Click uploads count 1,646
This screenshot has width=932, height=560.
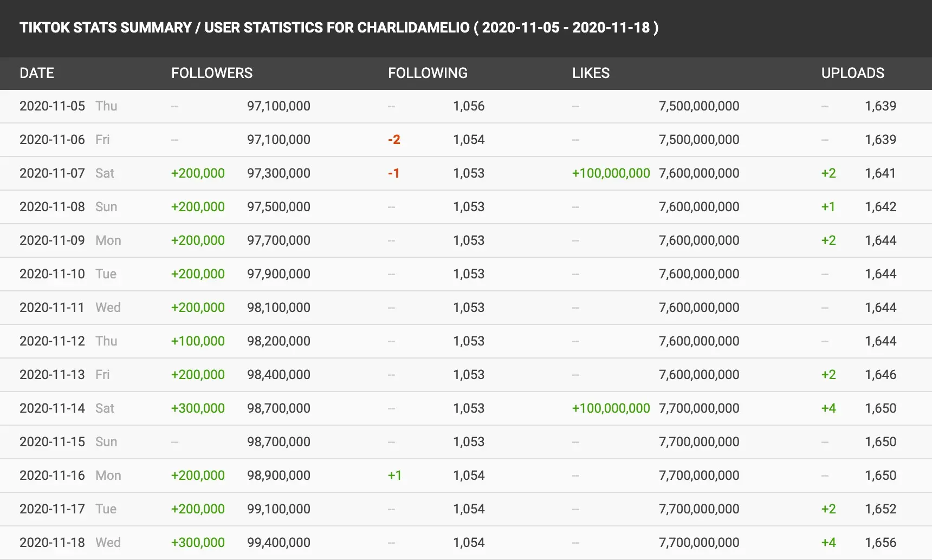881,375
